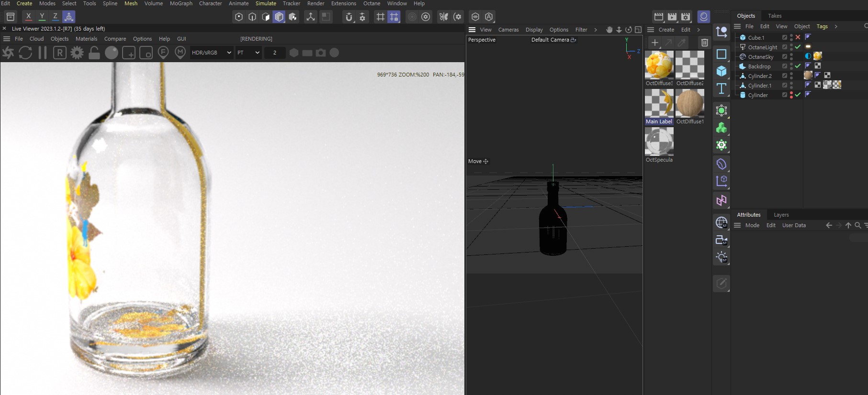Switch to the Layers tab
868x395 pixels.
[781, 215]
